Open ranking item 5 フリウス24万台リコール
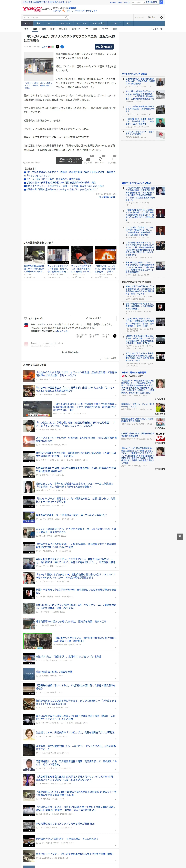 point(140,133)
